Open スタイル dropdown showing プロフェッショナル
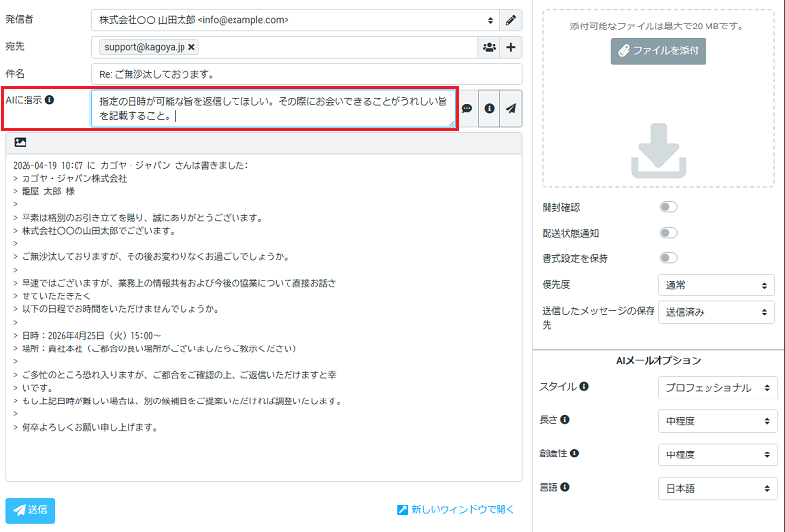Image resolution: width=785 pixels, height=532 pixels. tap(718, 388)
